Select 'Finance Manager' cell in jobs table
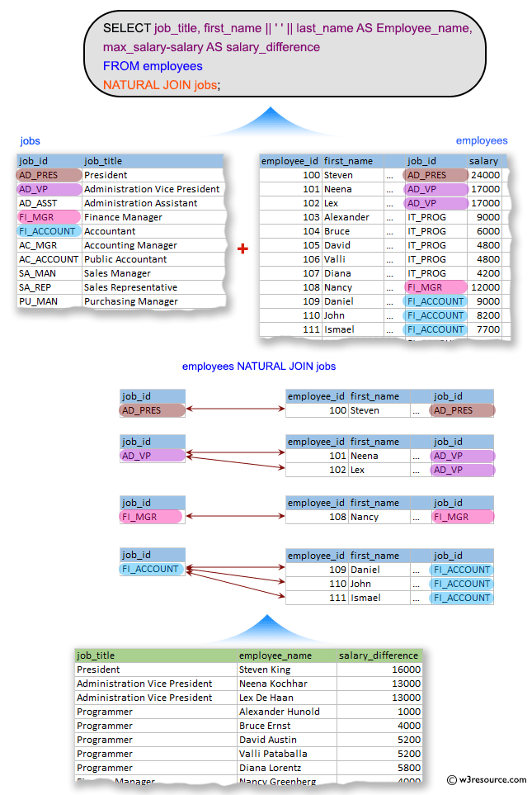Screen dimensions: 532x795 pyautogui.click(x=153, y=217)
